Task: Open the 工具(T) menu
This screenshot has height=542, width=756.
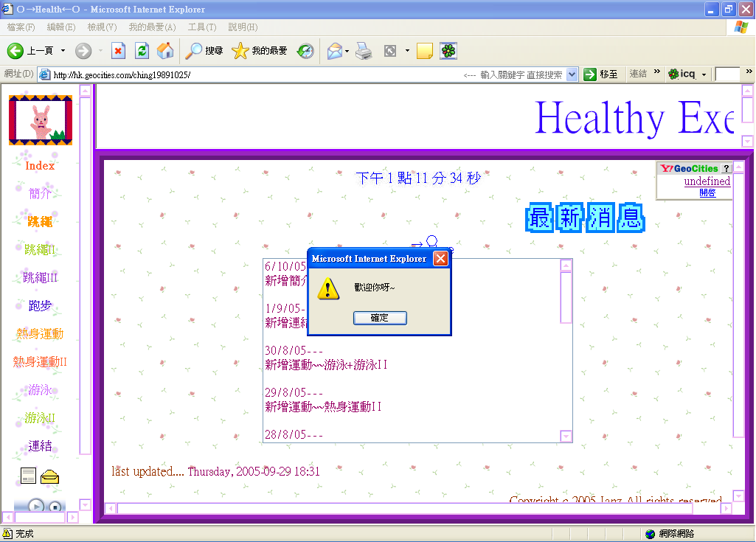Action: [x=201, y=27]
